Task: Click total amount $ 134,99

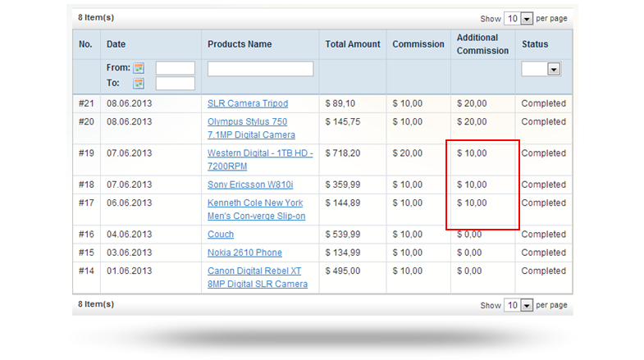Action: (343, 253)
